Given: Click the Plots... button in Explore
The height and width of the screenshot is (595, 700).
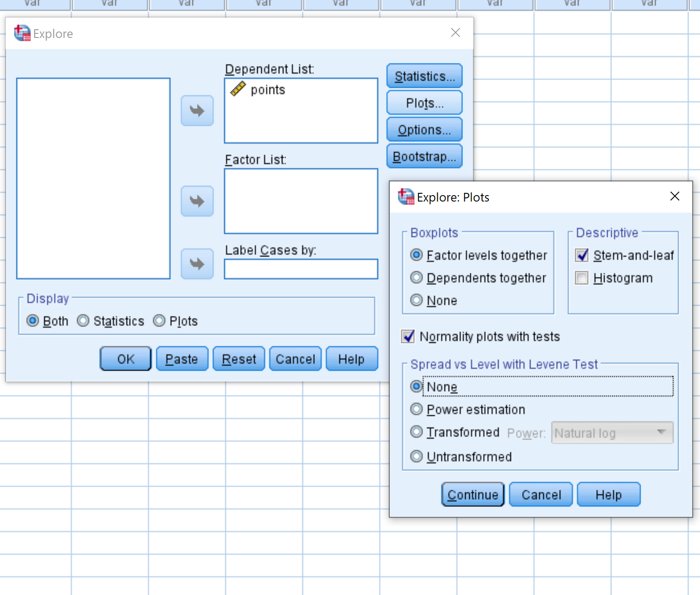Looking at the screenshot, I should coord(424,103).
